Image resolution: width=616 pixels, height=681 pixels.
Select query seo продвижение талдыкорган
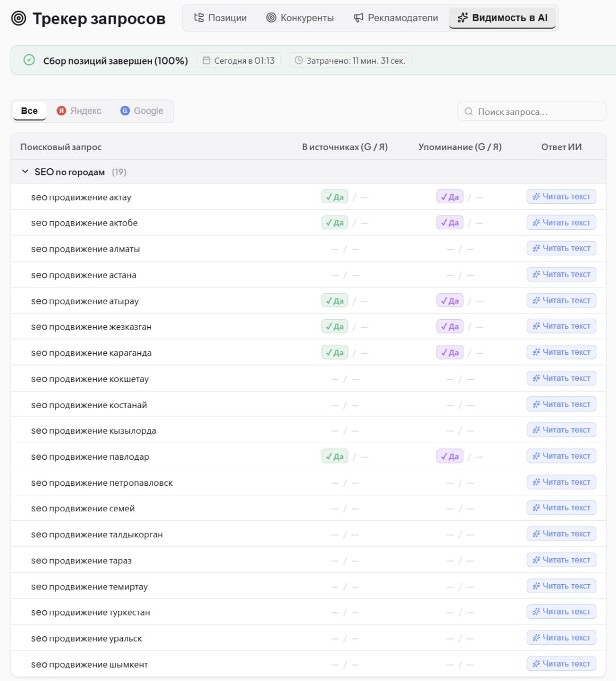[x=97, y=535]
